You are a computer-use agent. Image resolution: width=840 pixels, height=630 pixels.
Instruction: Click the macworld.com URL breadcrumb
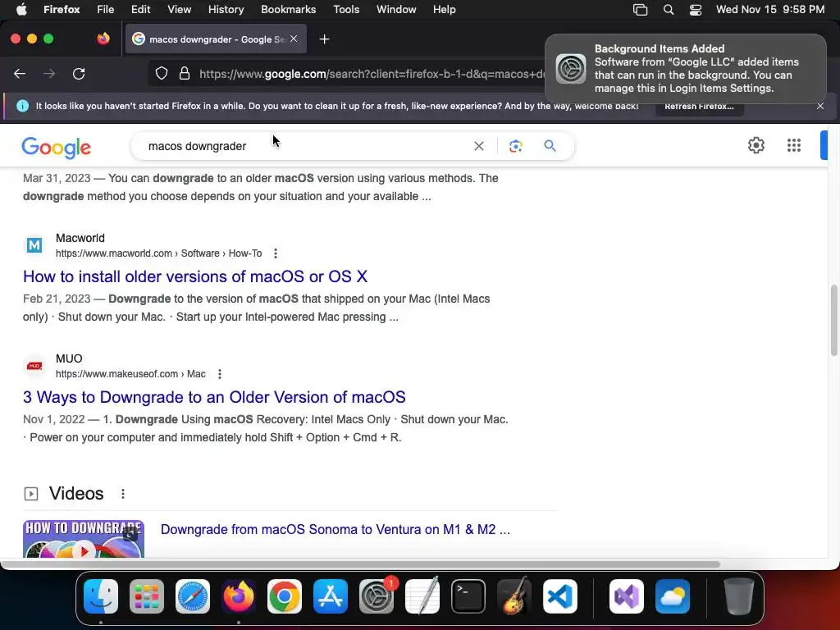pyautogui.click(x=158, y=253)
